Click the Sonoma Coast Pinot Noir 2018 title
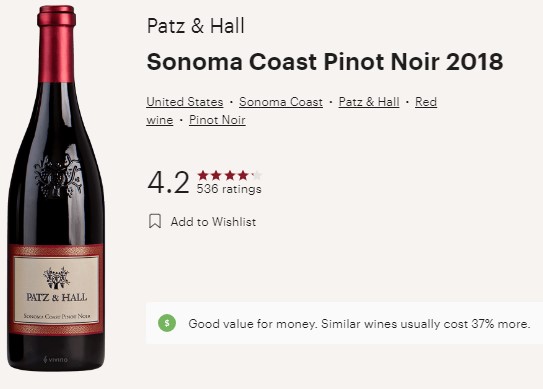Screen dimensions: 543x389 pyautogui.click(x=325, y=62)
